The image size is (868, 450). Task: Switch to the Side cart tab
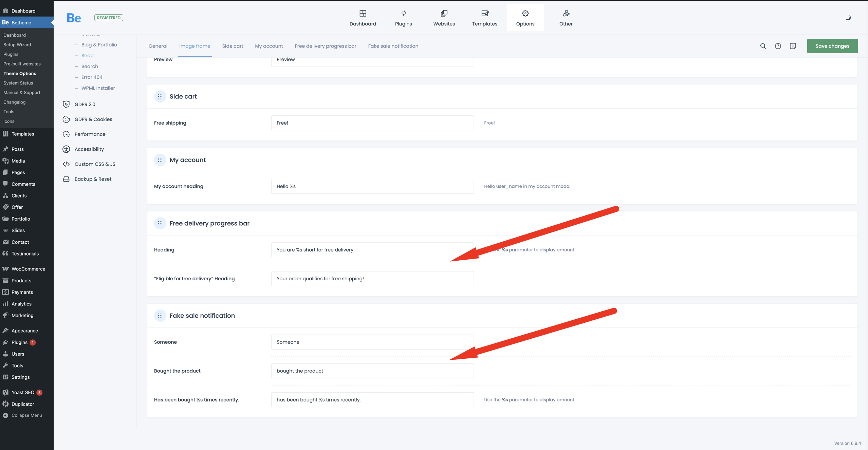coord(233,46)
